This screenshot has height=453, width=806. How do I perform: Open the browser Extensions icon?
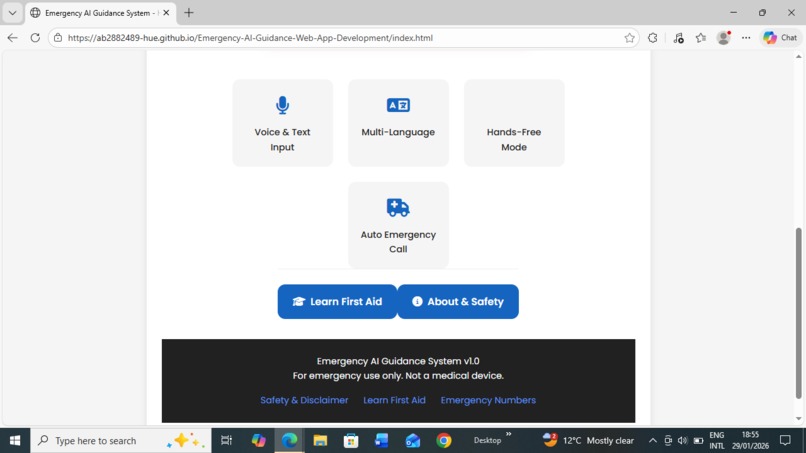652,38
